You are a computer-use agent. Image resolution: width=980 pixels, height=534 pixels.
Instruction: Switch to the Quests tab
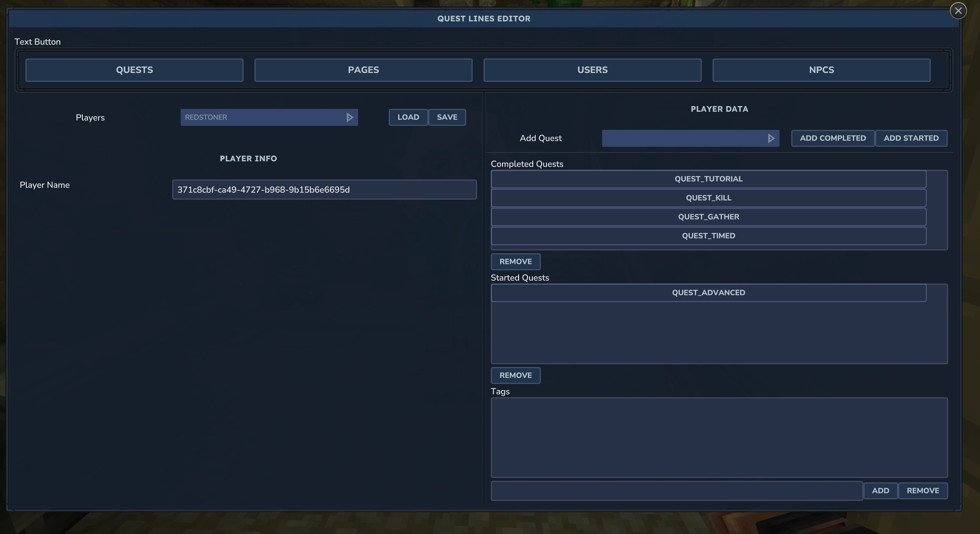(x=134, y=70)
